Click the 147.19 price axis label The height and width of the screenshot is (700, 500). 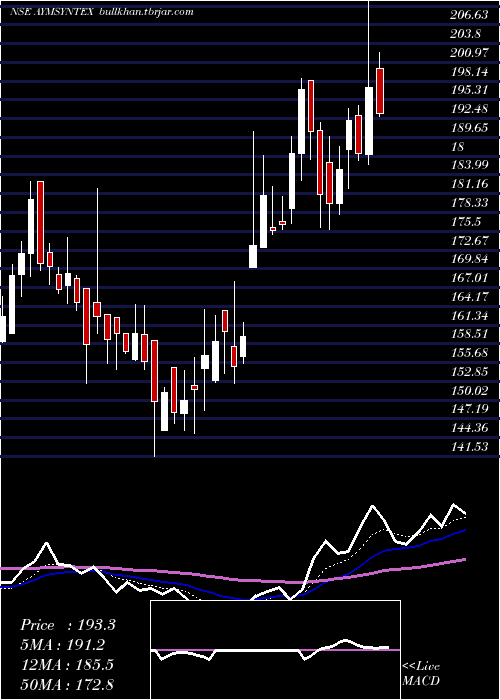(469, 409)
